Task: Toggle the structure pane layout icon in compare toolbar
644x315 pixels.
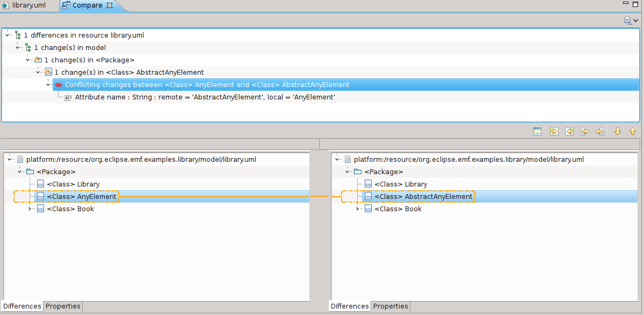Action: (x=537, y=132)
